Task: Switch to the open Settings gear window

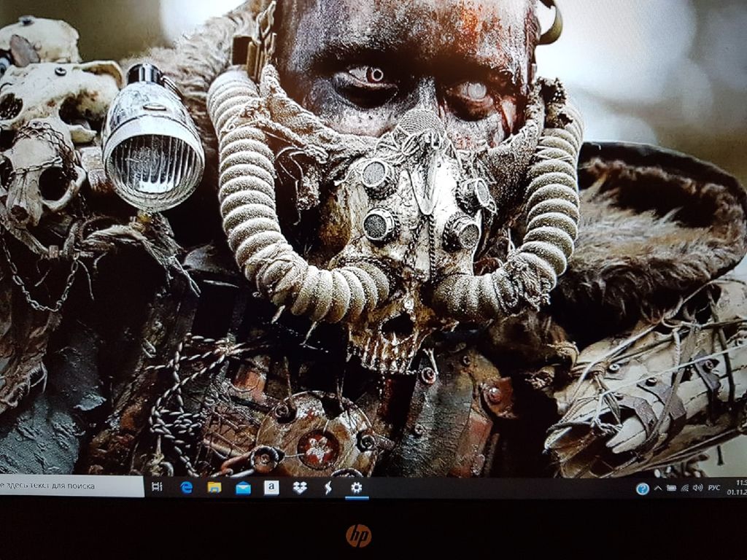Action: [356, 488]
